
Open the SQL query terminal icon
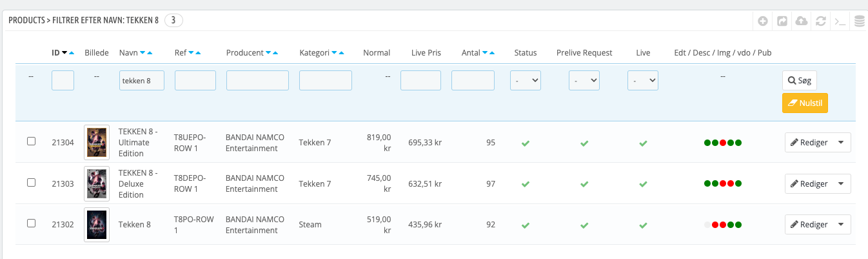click(840, 21)
